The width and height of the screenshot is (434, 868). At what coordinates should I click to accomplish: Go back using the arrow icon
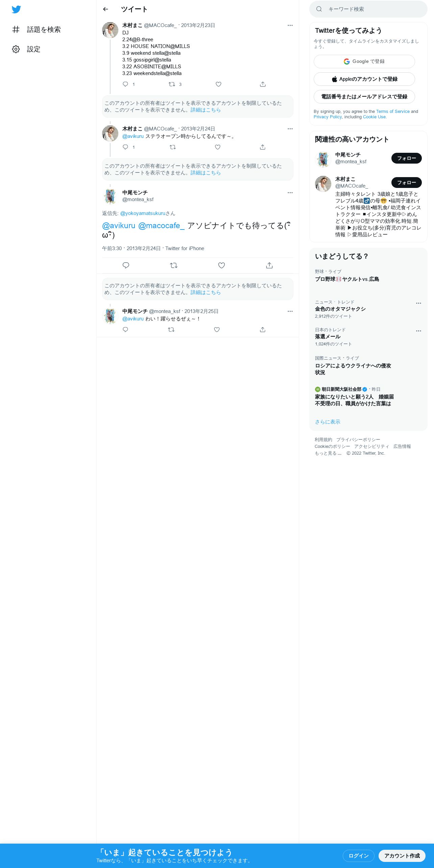(105, 9)
